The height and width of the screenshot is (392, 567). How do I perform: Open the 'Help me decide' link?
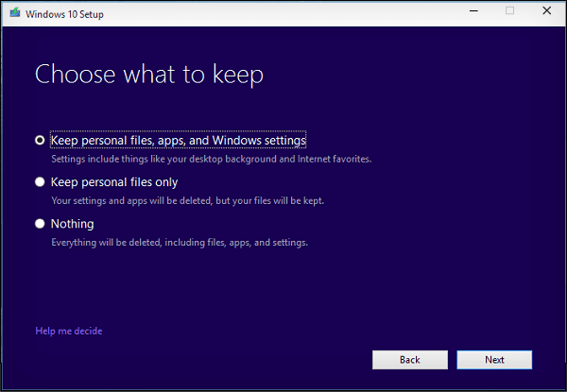68,331
